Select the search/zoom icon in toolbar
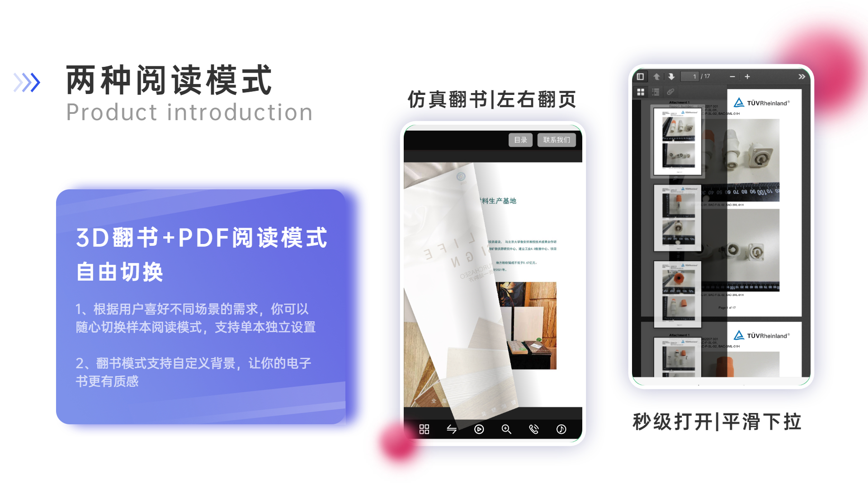 click(505, 436)
